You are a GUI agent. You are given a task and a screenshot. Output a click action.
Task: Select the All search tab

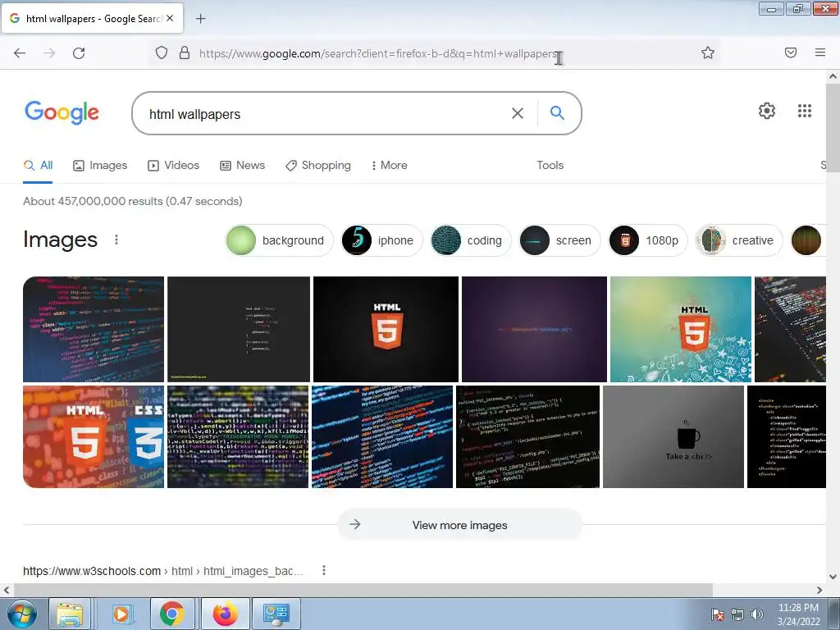tap(38, 166)
